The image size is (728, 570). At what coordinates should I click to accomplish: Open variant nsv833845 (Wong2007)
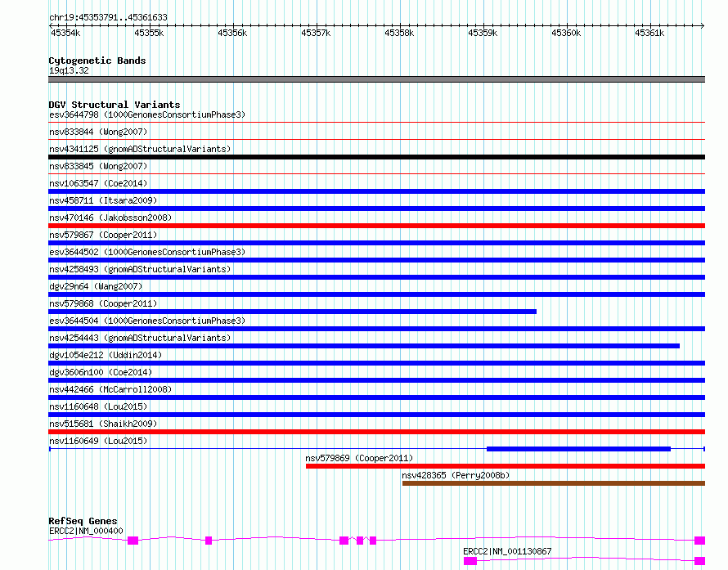[98, 166]
